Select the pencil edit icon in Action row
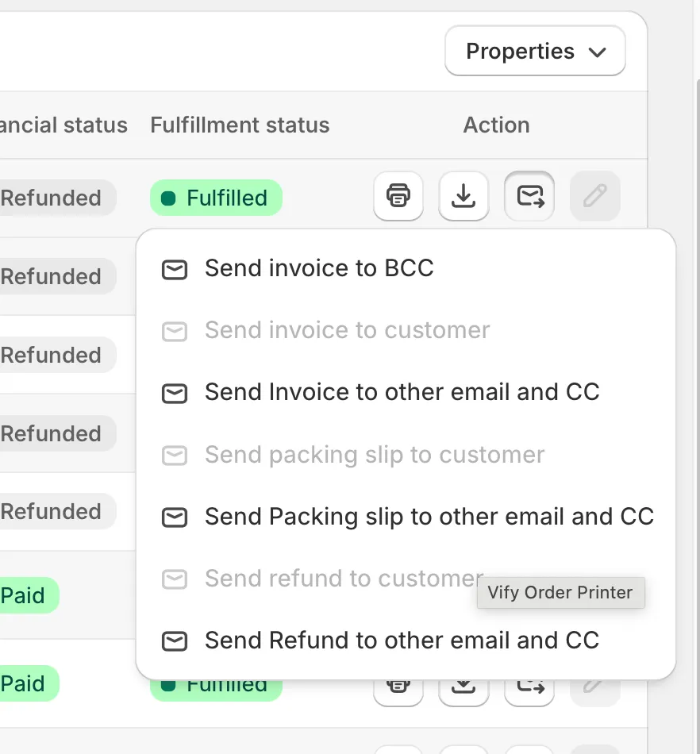This screenshot has height=754, width=700. [594, 196]
